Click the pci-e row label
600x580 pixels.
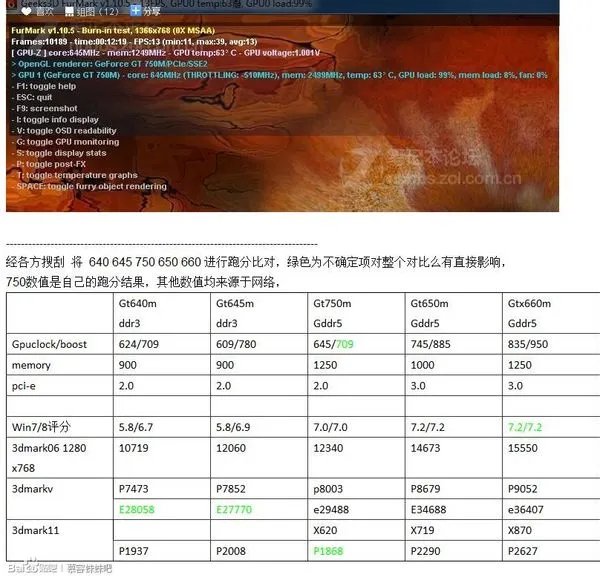coord(24,386)
